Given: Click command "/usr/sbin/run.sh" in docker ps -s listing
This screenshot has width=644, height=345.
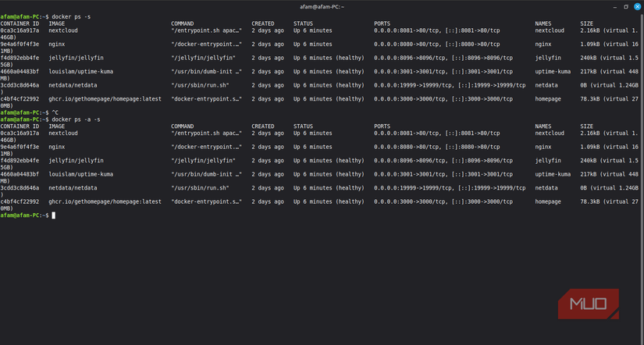Looking at the screenshot, I should pyautogui.click(x=200, y=85).
